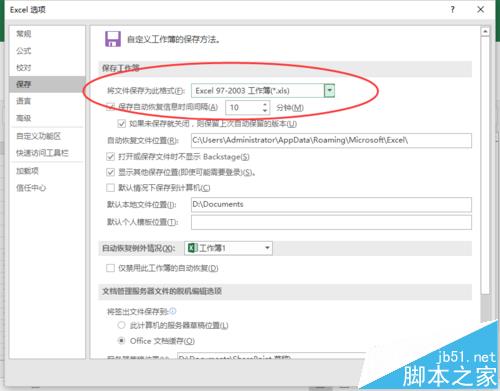Click the 将文件保存为此格式 label
Image resolution: width=500 pixels, height=391 pixels.
click(146, 91)
